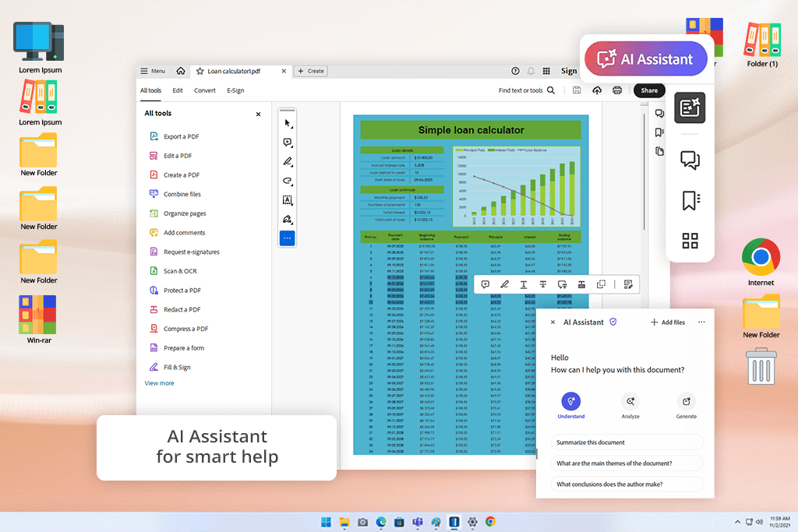
Task: Close the All tools side panel
Action: pyautogui.click(x=258, y=114)
